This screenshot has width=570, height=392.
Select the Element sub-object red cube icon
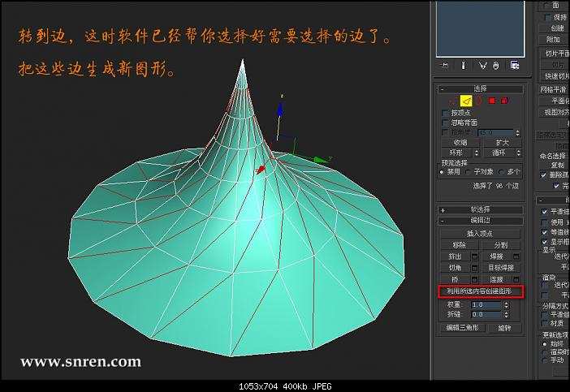click(504, 101)
